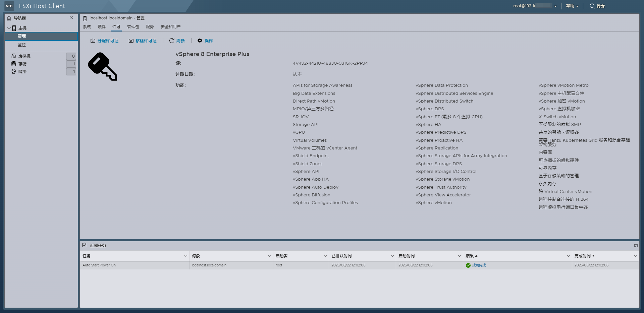Image resolution: width=644 pixels, height=313 pixels.
Task: Select the 存储 icon in the navigator
Action: [x=13, y=64]
